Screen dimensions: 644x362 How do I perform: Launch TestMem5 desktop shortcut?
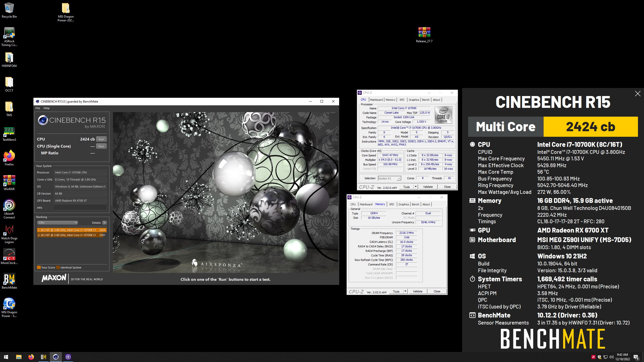(x=9, y=134)
